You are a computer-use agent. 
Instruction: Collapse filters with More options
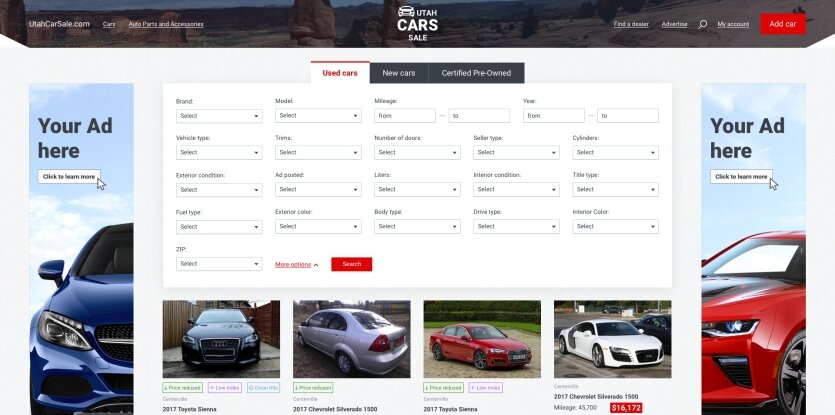pyautogui.click(x=297, y=264)
